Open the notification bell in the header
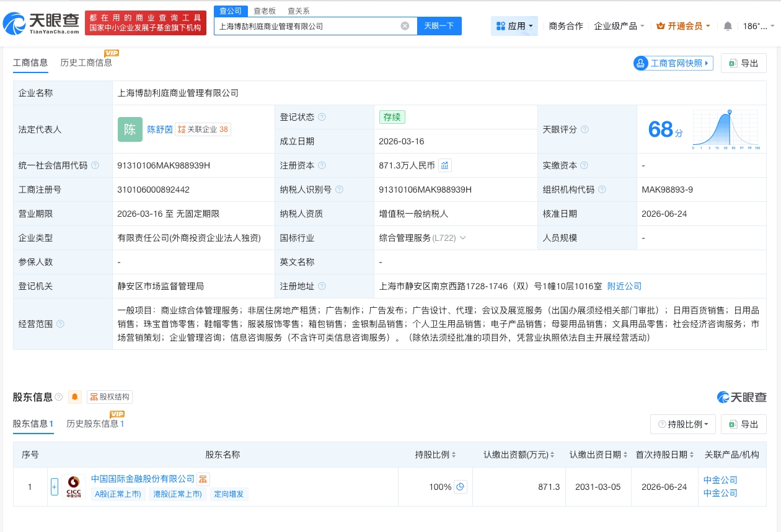 tap(728, 26)
